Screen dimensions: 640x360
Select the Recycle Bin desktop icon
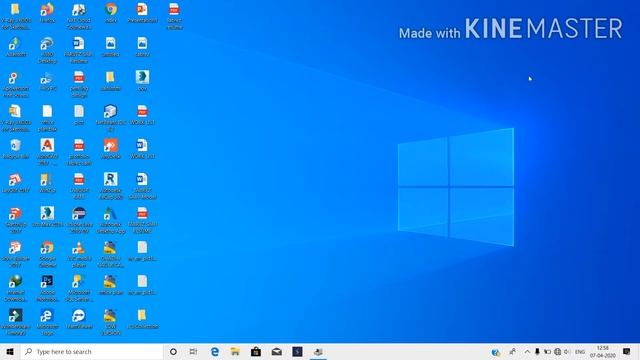click(16, 149)
